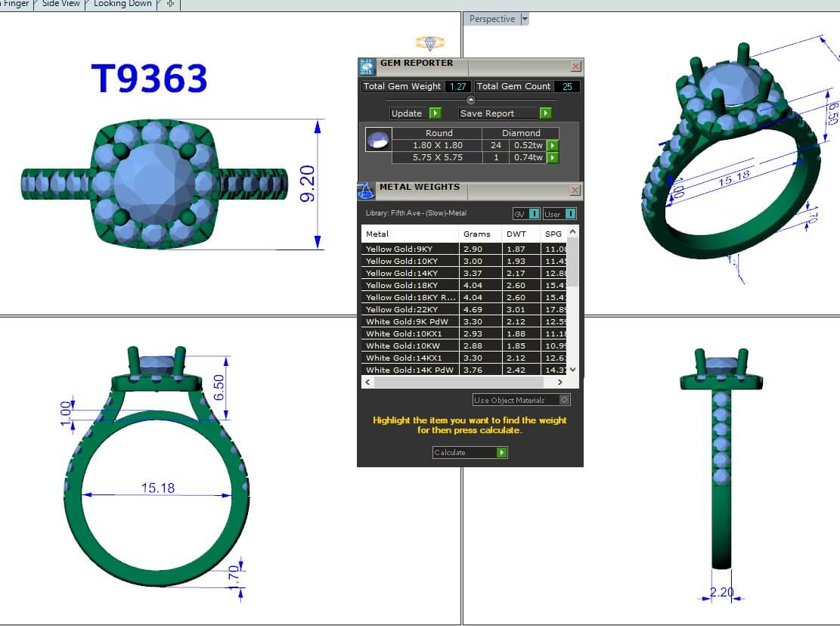The height and width of the screenshot is (626, 840).
Task: Click the Metal Weights scale icon
Action: tap(366, 191)
